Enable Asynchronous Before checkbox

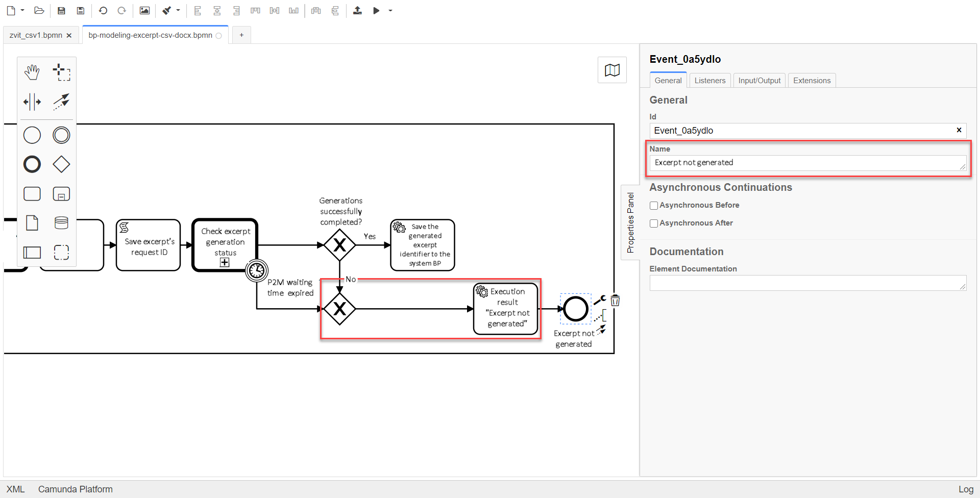coord(654,206)
